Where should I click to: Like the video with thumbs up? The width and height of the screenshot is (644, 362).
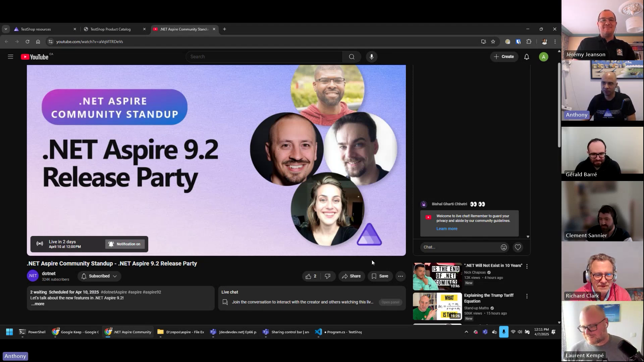coord(311,276)
